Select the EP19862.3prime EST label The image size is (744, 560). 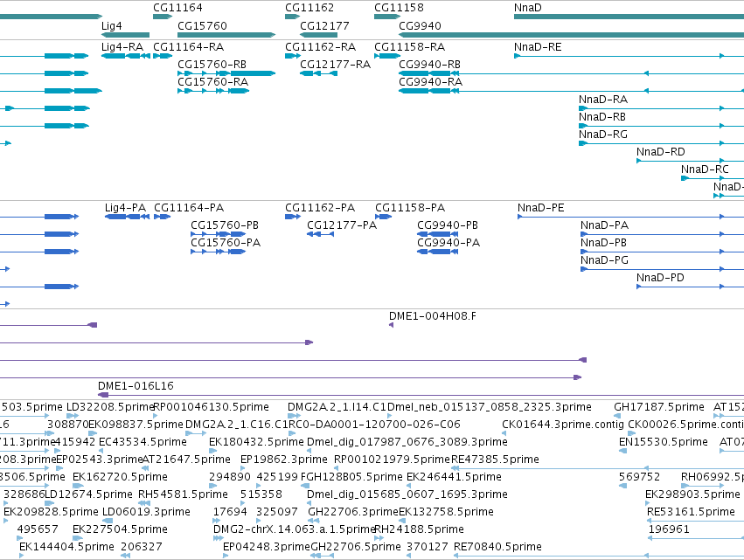click(x=284, y=460)
